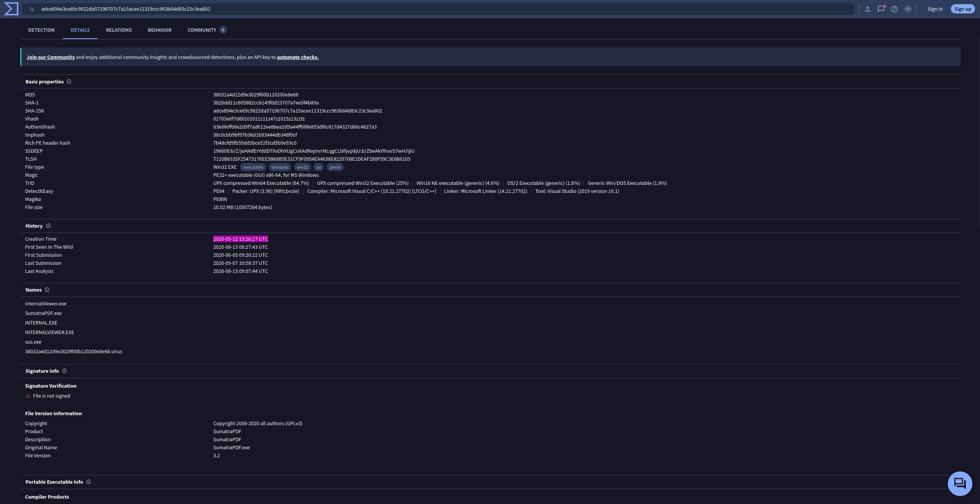Click the Last Submission date value

click(x=241, y=263)
